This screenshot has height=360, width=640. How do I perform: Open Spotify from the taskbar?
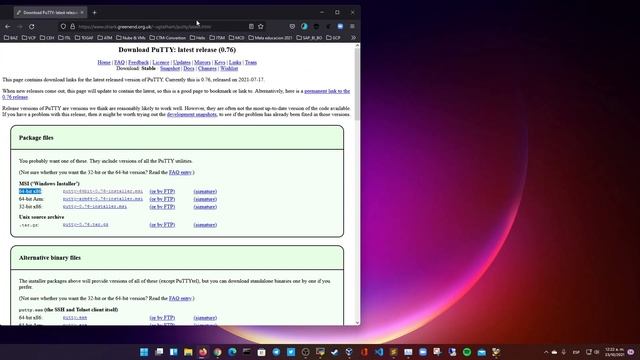coord(467,352)
